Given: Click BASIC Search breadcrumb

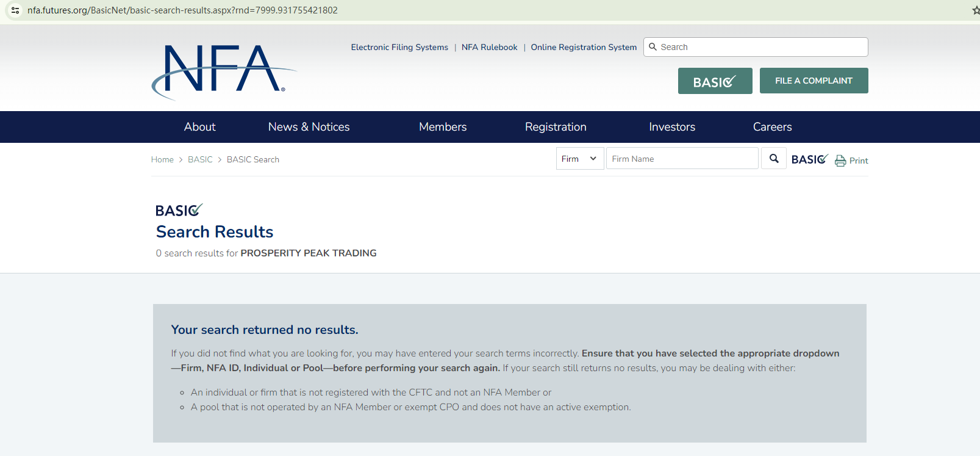Looking at the screenshot, I should point(253,159).
